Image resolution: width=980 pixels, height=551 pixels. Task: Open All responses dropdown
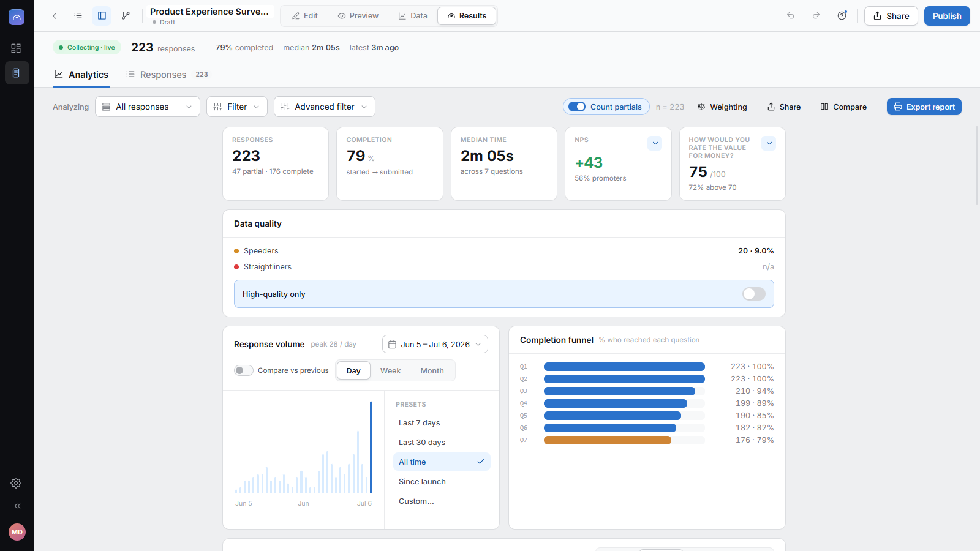pos(148,107)
